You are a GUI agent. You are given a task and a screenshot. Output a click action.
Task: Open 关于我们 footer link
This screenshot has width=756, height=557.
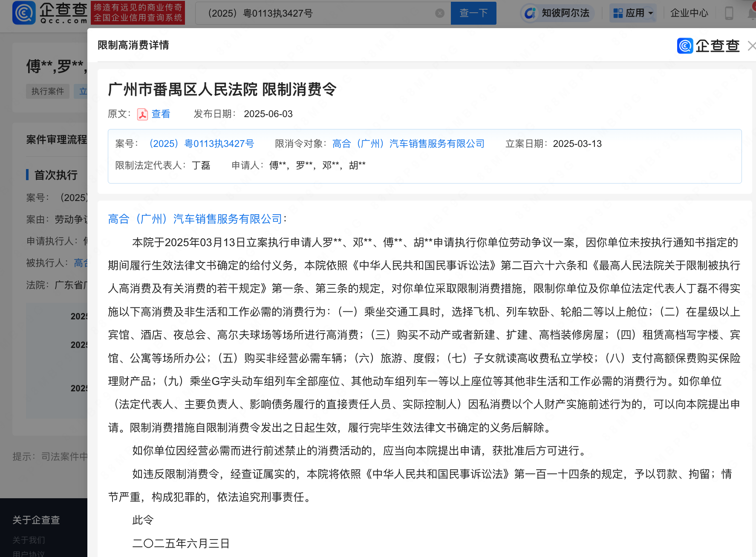point(29,540)
